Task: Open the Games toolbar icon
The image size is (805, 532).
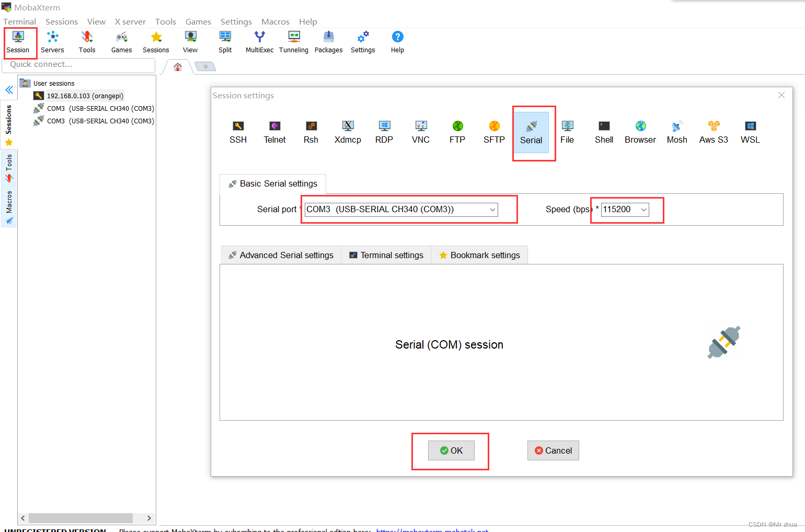Action: pyautogui.click(x=122, y=42)
